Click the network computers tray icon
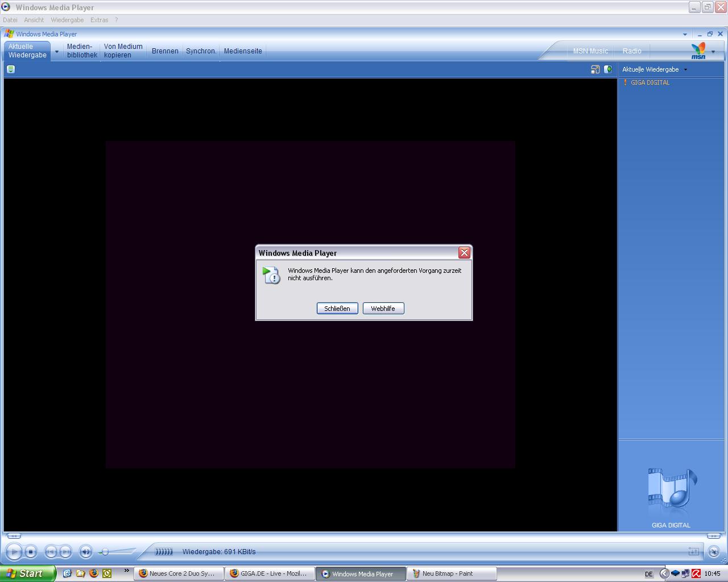This screenshot has width=728, height=582. pyautogui.click(x=685, y=573)
